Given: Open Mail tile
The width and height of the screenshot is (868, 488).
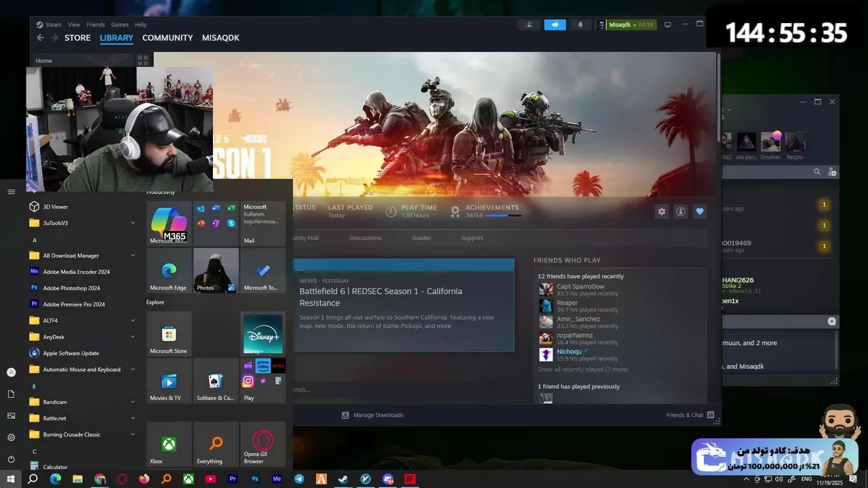Looking at the screenshot, I should click(263, 223).
